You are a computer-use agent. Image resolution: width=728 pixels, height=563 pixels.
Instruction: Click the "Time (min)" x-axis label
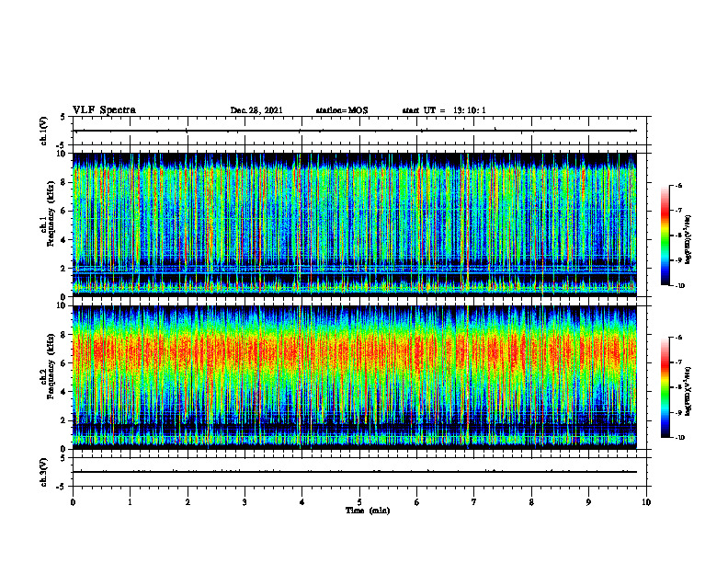368,511
